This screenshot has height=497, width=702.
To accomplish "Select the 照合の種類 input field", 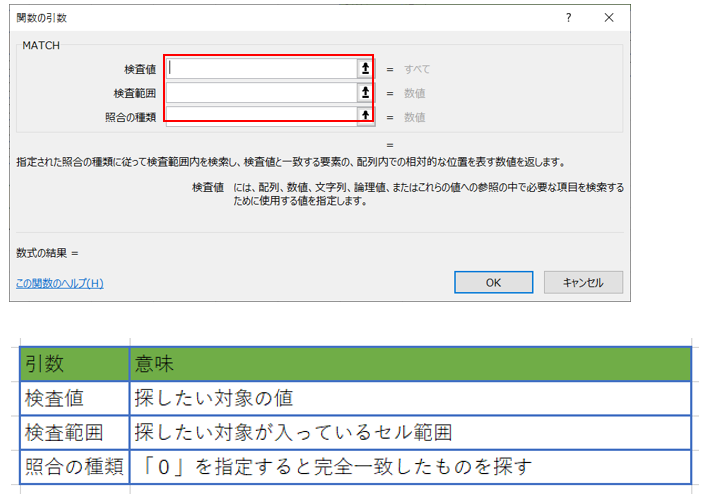I will click(262, 116).
